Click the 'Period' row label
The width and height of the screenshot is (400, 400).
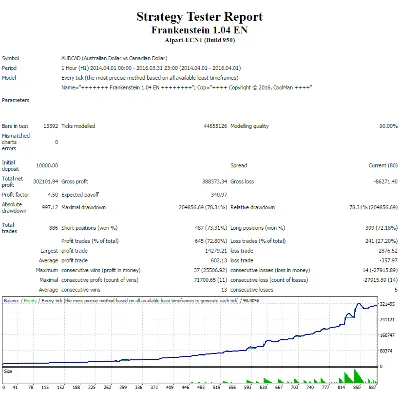point(9,68)
